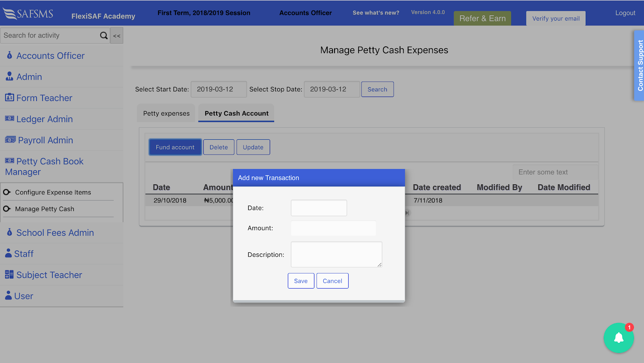The image size is (644, 363).
Task: Click Version 4.0.0 label
Action: coord(428,12)
